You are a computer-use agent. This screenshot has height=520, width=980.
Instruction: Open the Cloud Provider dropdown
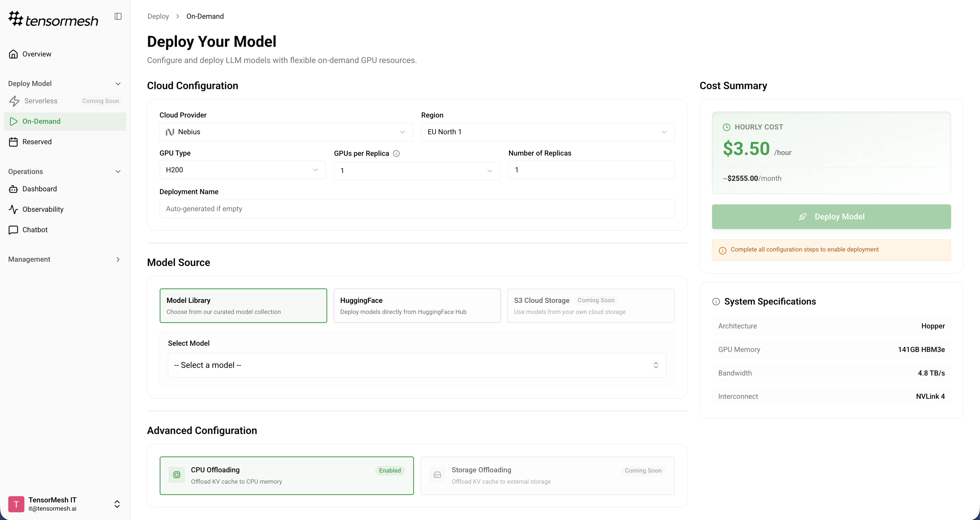coord(286,132)
